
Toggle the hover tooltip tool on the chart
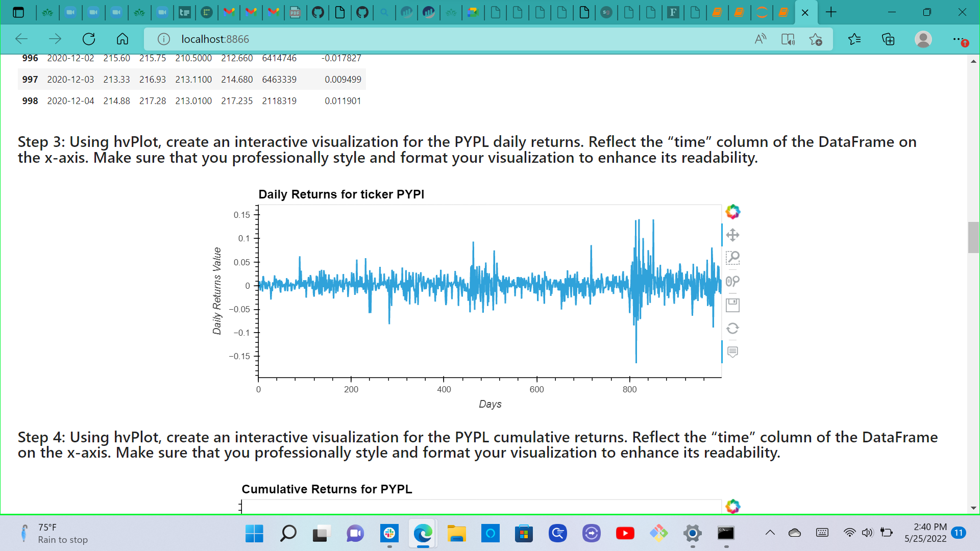coord(732,352)
